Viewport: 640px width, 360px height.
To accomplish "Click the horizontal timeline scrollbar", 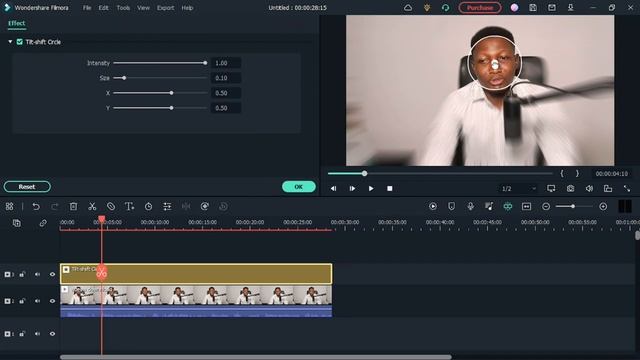I will [x=256, y=357].
